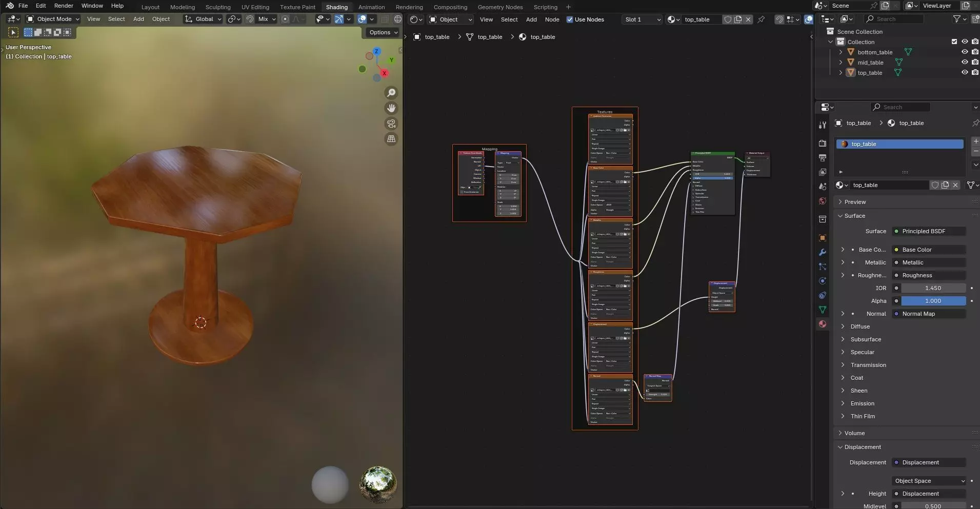Viewport: 980px width, 509px height.
Task: Open the Material properties tab
Action: click(x=823, y=324)
